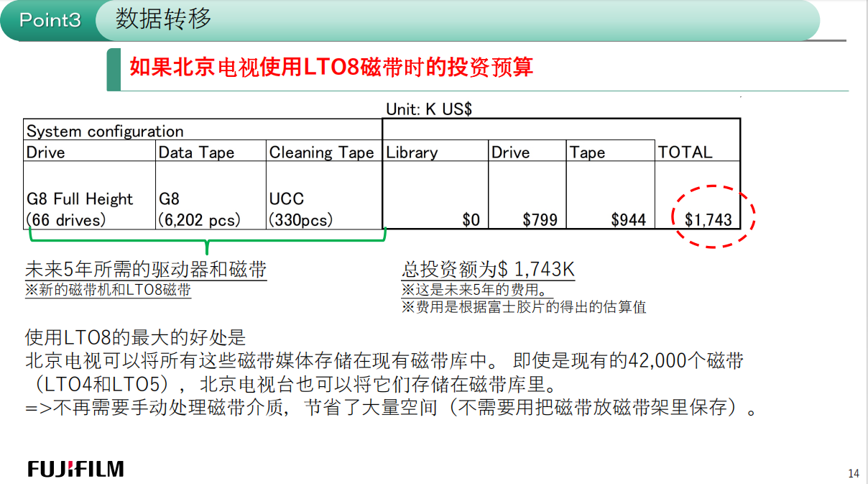This screenshot has height=484, width=868.
Task: Select the page number 14
Action: pos(854,473)
